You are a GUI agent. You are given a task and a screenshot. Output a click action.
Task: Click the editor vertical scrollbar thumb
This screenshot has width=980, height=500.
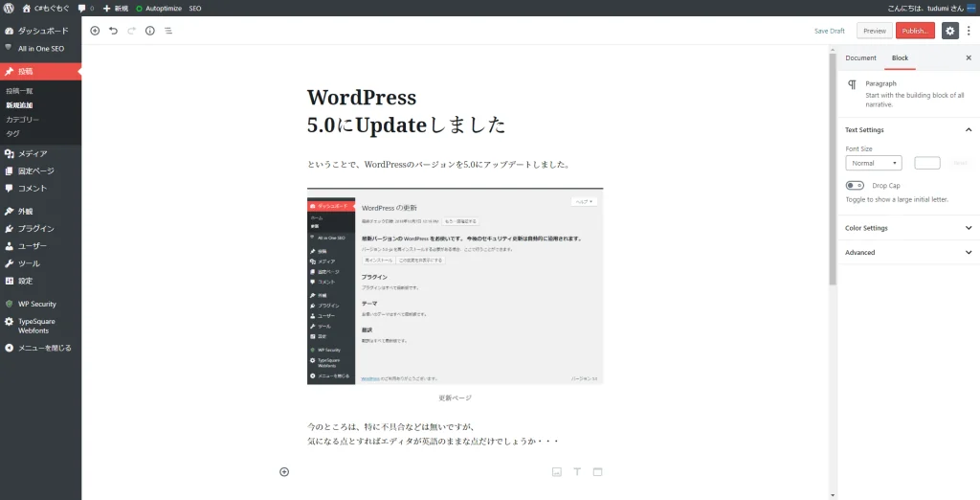pyautogui.click(x=833, y=169)
